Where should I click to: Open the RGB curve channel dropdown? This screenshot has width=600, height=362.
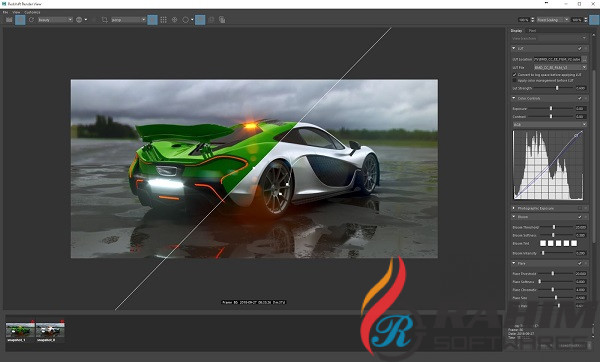tap(549, 125)
